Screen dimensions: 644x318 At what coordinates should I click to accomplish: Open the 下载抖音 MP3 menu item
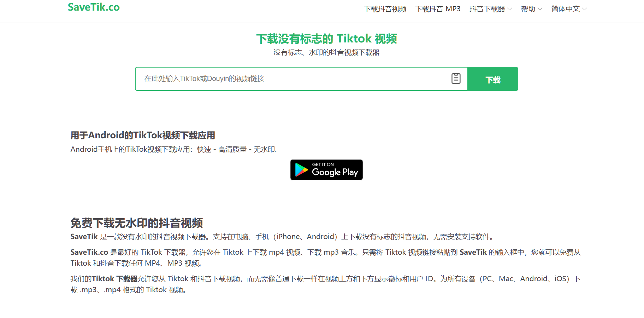pyautogui.click(x=438, y=9)
